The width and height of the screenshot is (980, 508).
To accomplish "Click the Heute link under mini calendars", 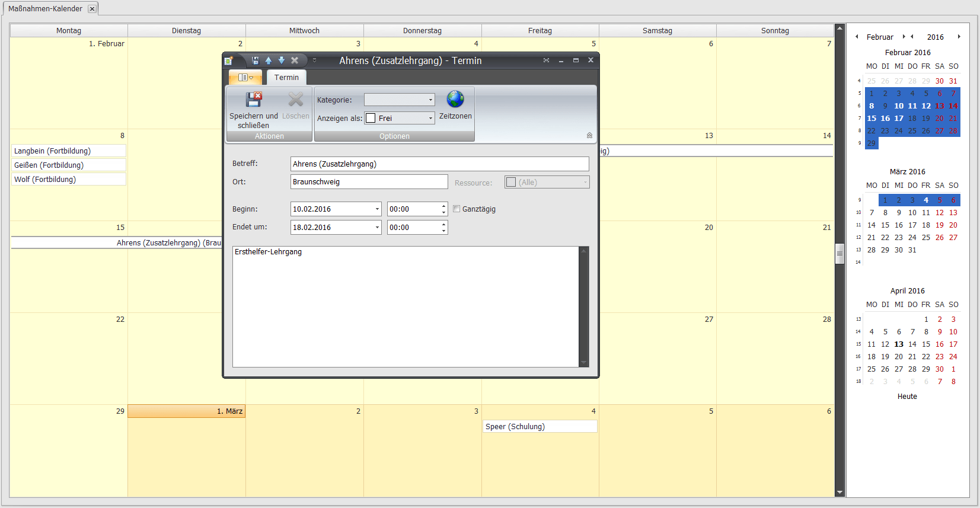I will pyautogui.click(x=907, y=397).
